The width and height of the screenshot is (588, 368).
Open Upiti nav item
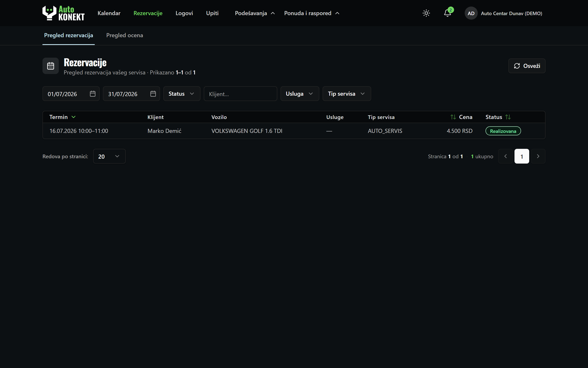[x=212, y=13]
